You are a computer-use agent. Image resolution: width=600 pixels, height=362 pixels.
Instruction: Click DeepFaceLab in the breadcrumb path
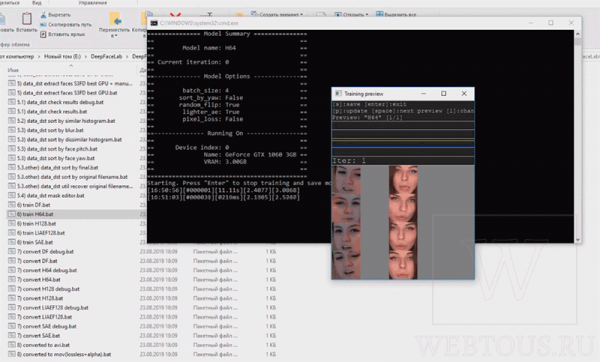click(106, 57)
